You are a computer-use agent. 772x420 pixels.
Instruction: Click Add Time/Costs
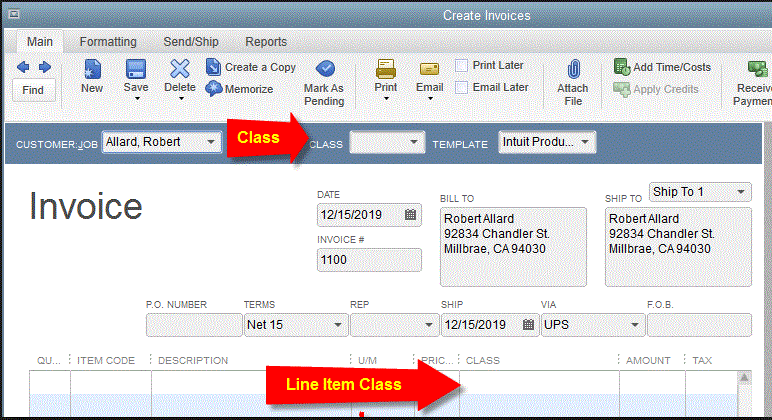663,67
